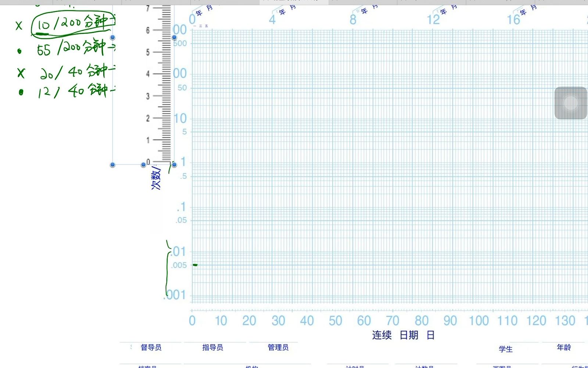The image size is (588, 368).
Task: Click day 100 on the bottom axis
Action: (478, 321)
